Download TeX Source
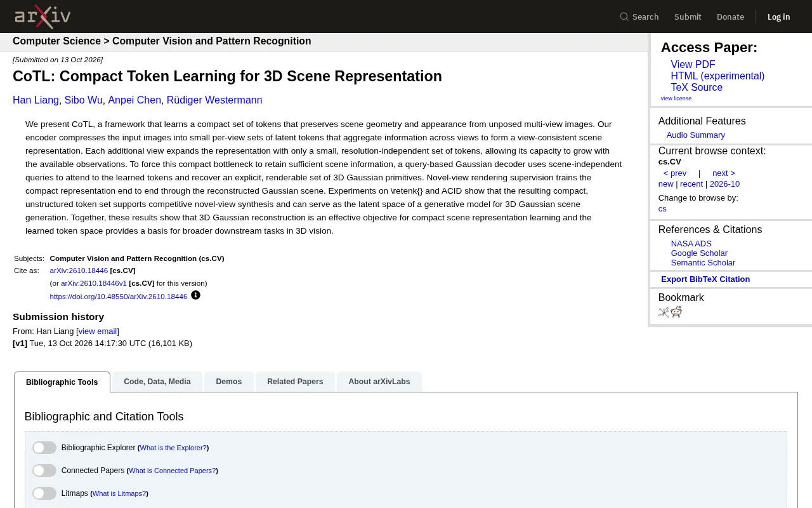 [697, 88]
